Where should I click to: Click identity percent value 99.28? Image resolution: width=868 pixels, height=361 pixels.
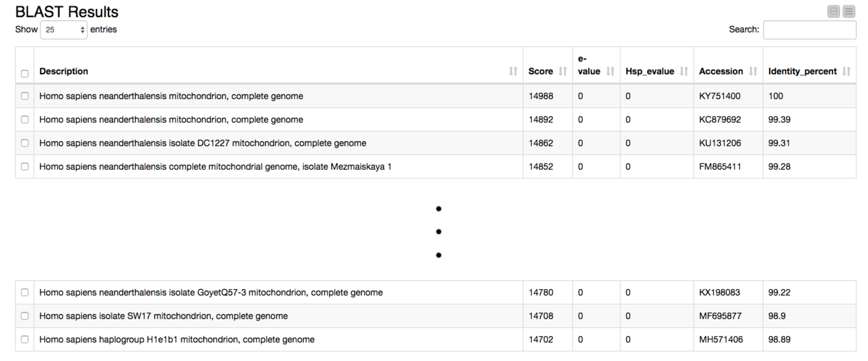[x=779, y=166]
